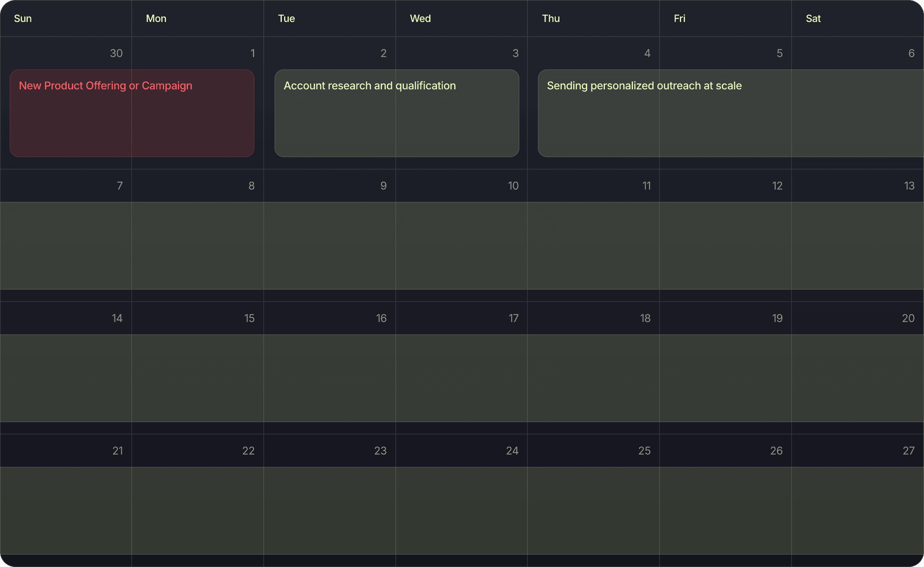This screenshot has width=924, height=567.
Task: Click the Mon column header
Action: click(x=156, y=18)
